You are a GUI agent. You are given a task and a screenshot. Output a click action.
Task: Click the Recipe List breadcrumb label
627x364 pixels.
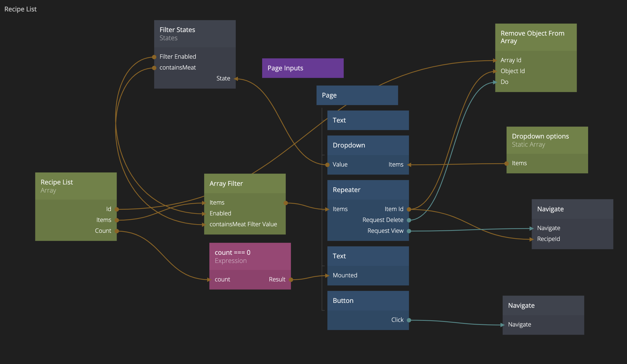(20, 9)
